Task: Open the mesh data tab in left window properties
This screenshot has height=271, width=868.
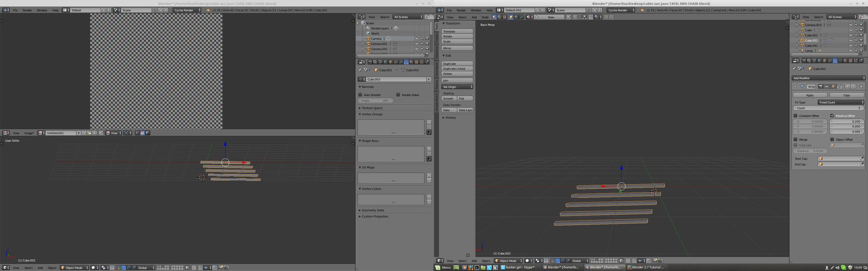Action: (406, 62)
